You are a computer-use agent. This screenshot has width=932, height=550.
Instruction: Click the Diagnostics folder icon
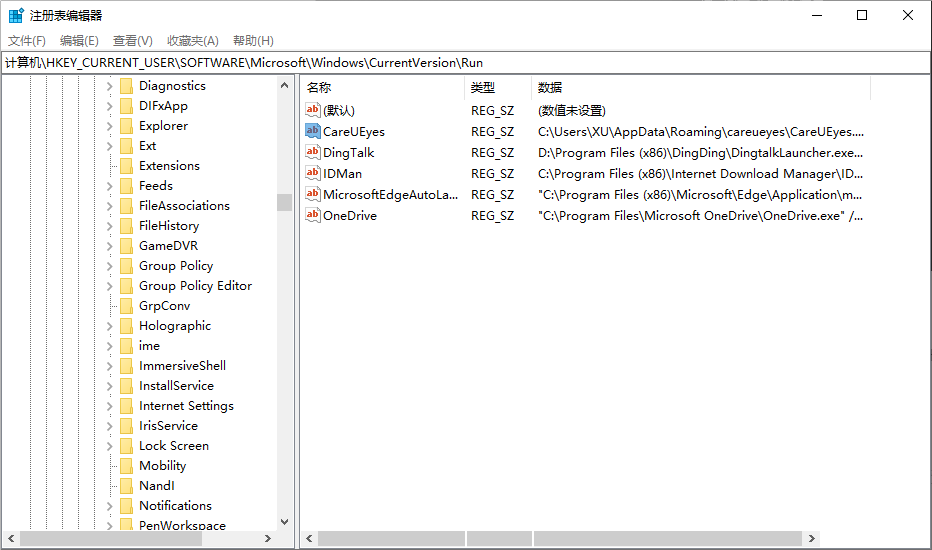pyautogui.click(x=126, y=86)
